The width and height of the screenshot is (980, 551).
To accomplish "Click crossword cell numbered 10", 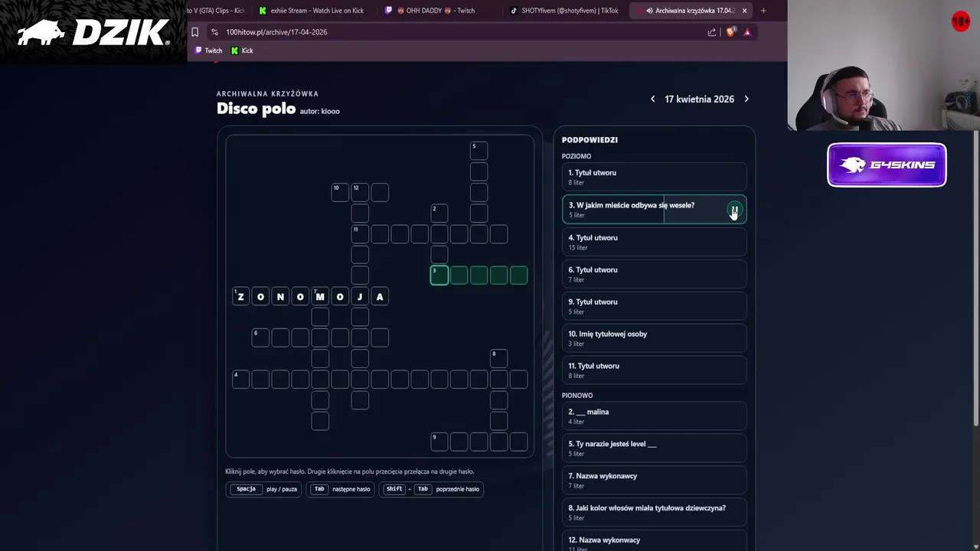I will pos(340,192).
